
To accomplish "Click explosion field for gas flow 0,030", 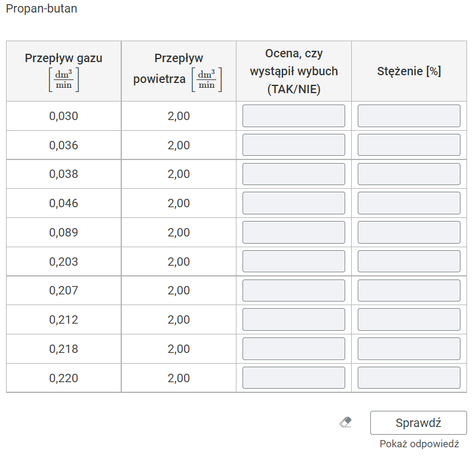I will coord(293,116).
